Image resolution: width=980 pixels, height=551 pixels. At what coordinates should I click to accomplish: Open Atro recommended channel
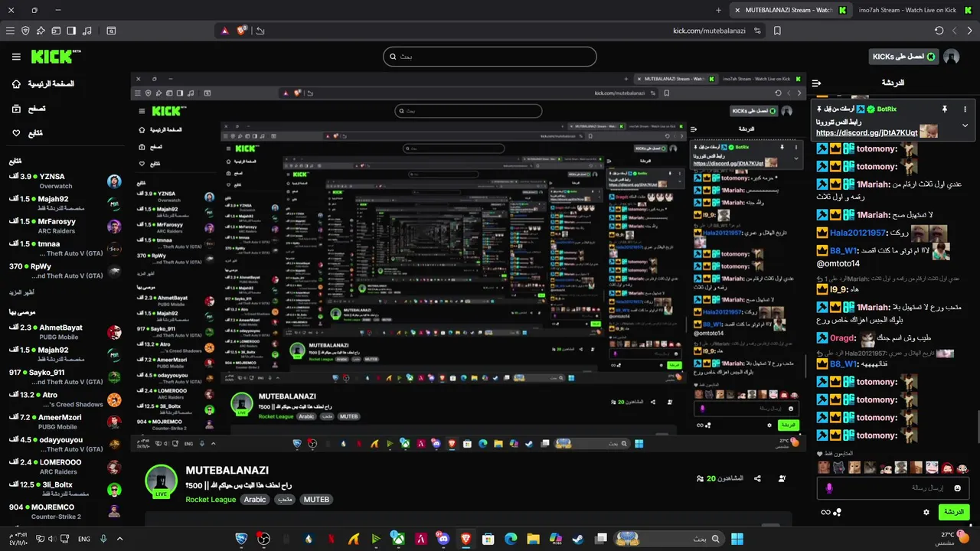coord(65,399)
